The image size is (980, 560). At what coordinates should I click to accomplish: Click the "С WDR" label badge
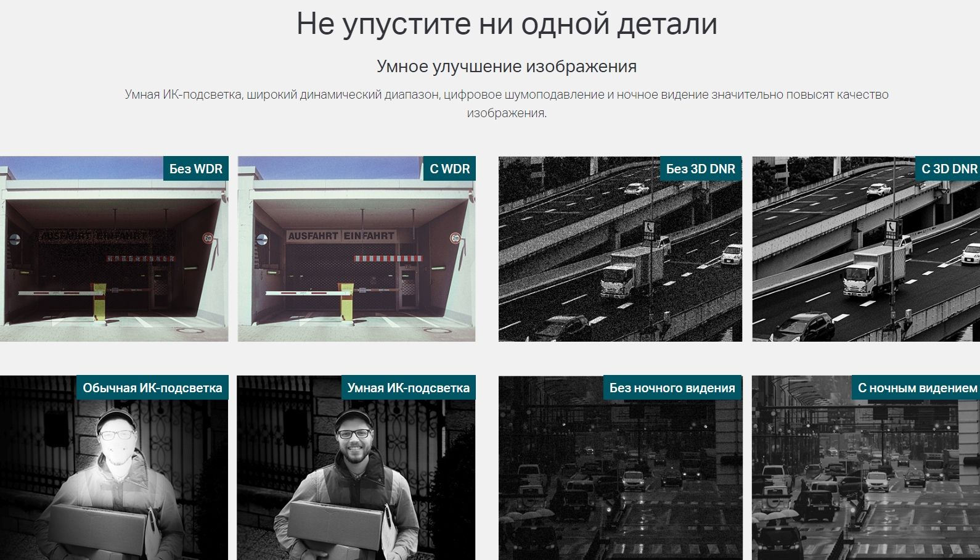(x=450, y=168)
